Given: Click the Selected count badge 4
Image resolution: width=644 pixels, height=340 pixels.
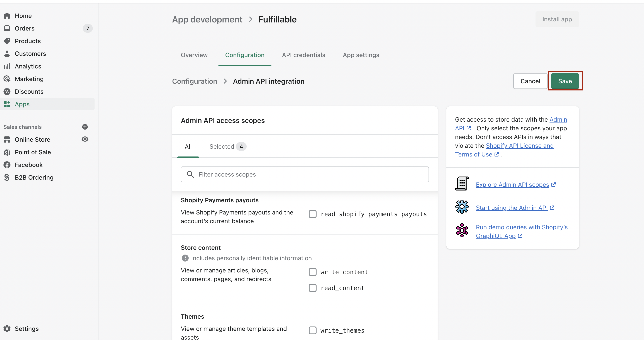Looking at the screenshot, I should click(241, 146).
